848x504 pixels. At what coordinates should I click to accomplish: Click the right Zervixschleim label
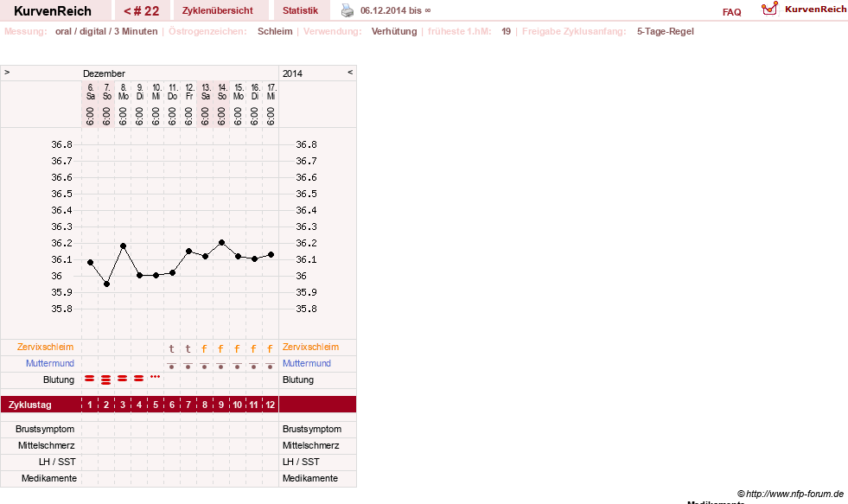tap(310, 348)
